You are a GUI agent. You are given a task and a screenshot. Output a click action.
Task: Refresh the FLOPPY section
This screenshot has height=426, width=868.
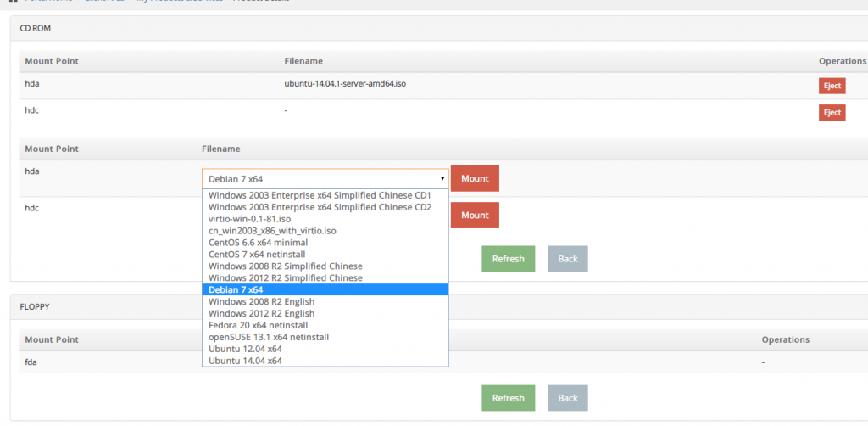[x=509, y=398]
